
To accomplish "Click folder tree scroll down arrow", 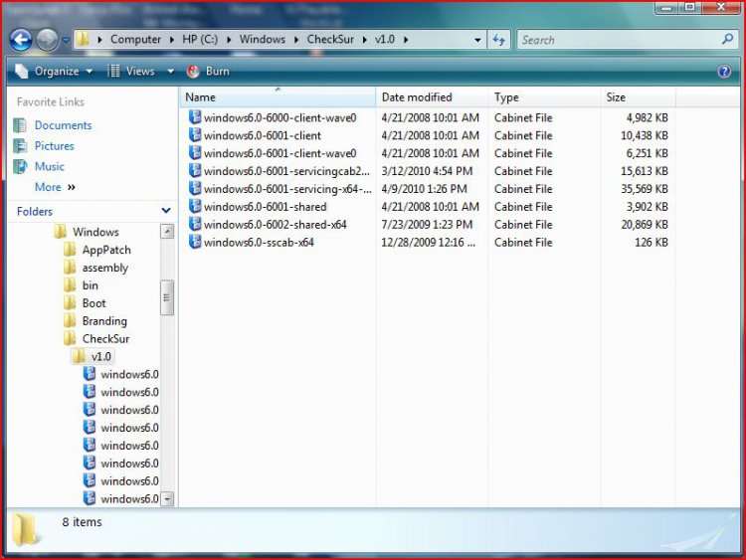I will coord(167,499).
